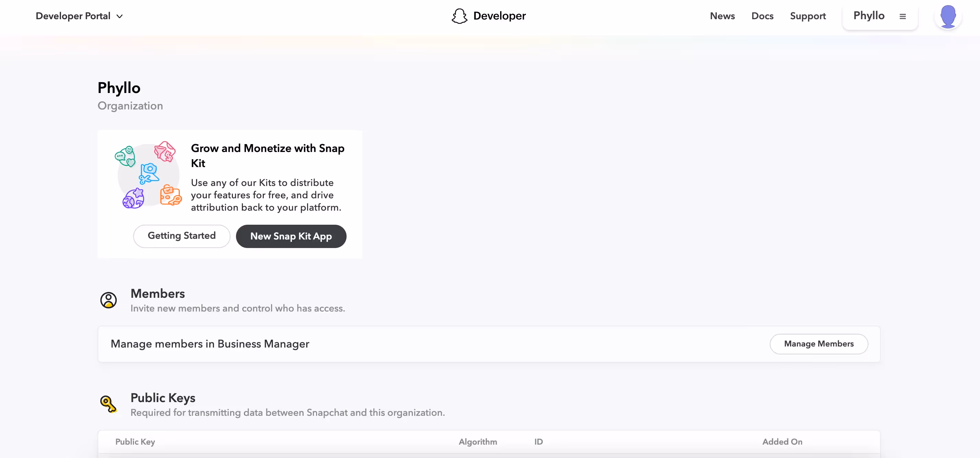
Task: Click the Added On column header
Action: pyautogui.click(x=782, y=442)
